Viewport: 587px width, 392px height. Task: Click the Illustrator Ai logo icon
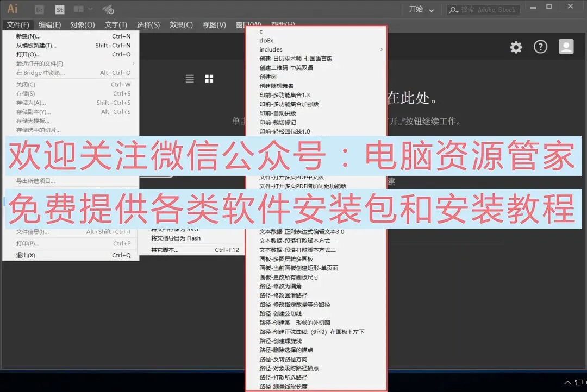tap(13, 9)
